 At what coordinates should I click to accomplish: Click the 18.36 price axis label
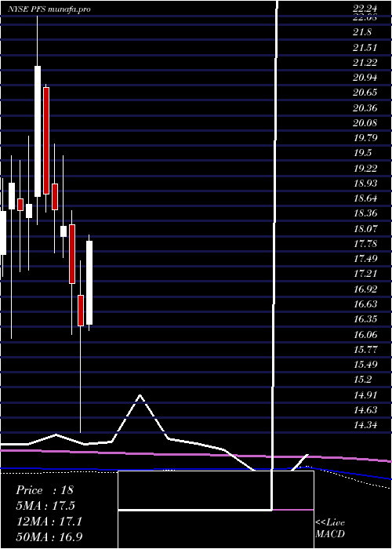coord(365,213)
